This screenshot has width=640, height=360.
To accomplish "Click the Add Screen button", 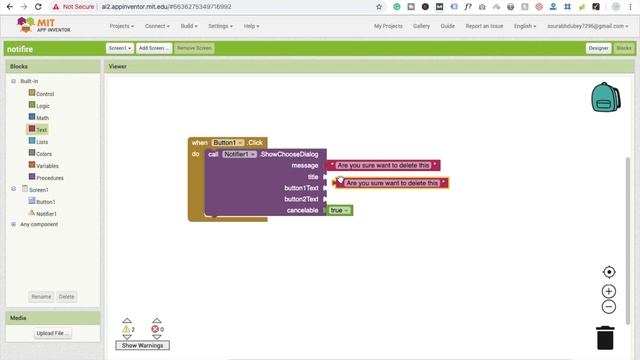I will click(x=154, y=48).
